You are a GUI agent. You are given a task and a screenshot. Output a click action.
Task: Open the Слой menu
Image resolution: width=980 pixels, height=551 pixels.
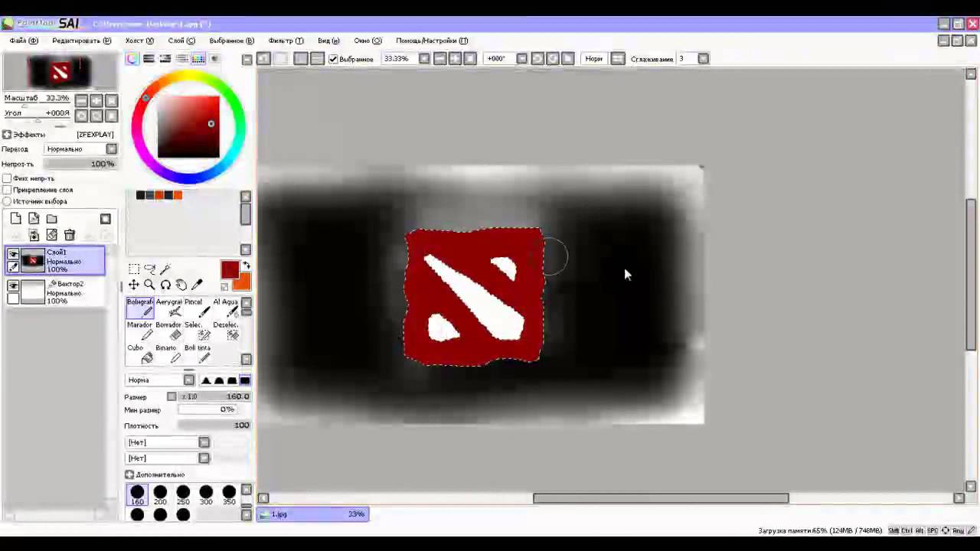click(181, 41)
